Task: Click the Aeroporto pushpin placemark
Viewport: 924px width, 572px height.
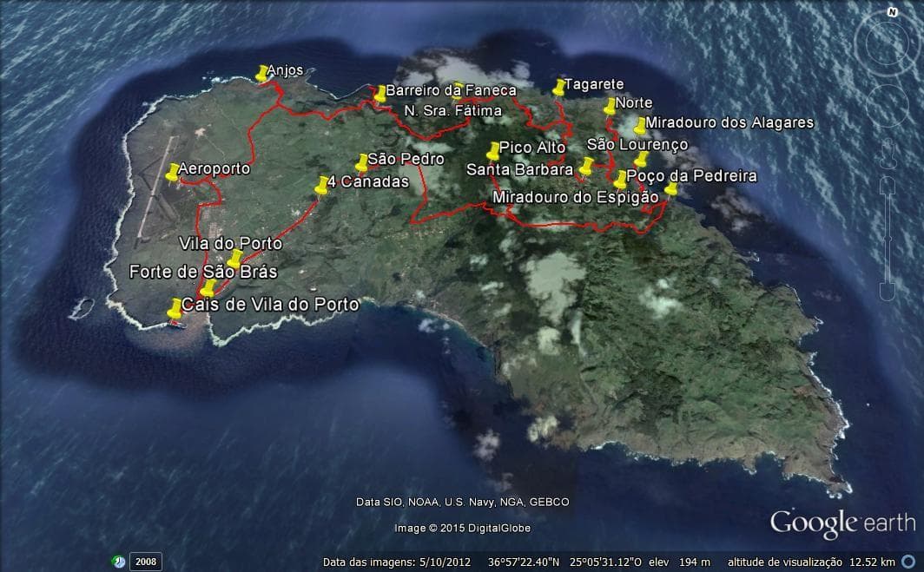Action: (x=172, y=173)
